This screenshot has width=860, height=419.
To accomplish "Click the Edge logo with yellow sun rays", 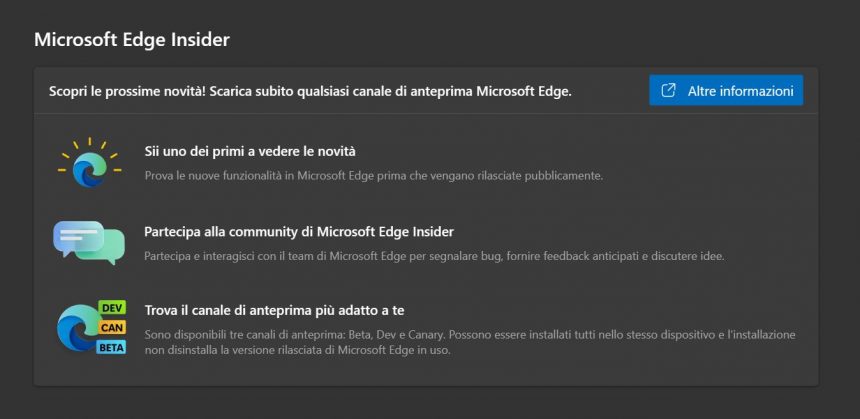I will click(x=89, y=163).
